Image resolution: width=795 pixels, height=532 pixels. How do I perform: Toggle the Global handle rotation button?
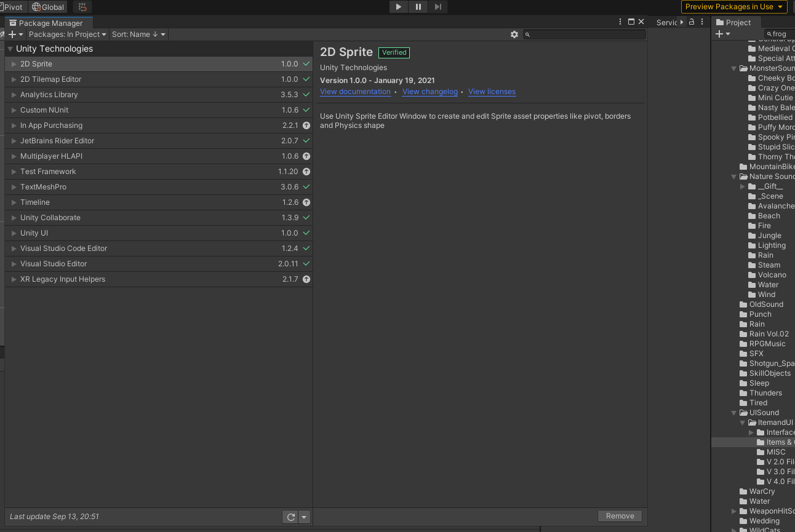click(48, 7)
